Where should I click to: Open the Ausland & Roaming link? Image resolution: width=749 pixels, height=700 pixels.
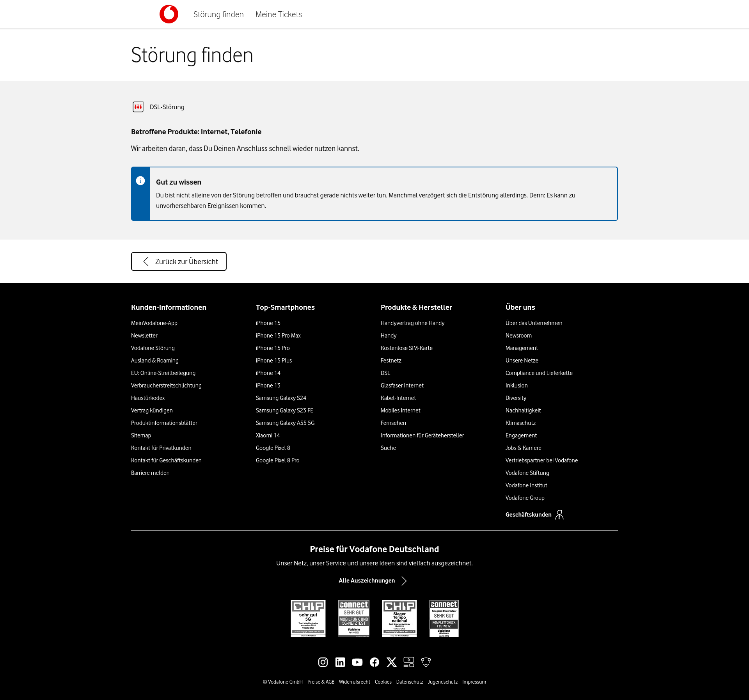[155, 361]
